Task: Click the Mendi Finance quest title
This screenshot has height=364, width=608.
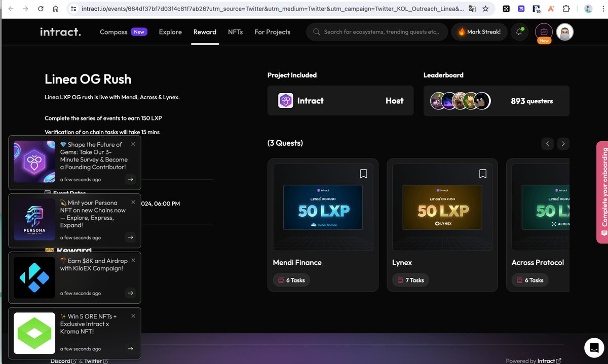Action: (297, 262)
